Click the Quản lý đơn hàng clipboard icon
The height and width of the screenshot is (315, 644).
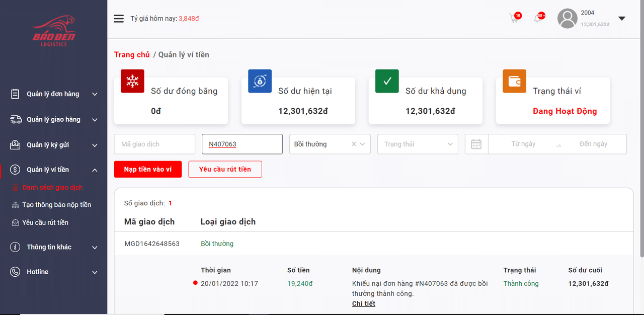point(15,94)
